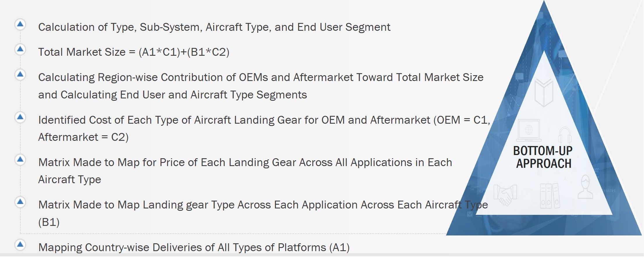
Task: Click the laptop globe icon in the triangle
Action: point(529,130)
